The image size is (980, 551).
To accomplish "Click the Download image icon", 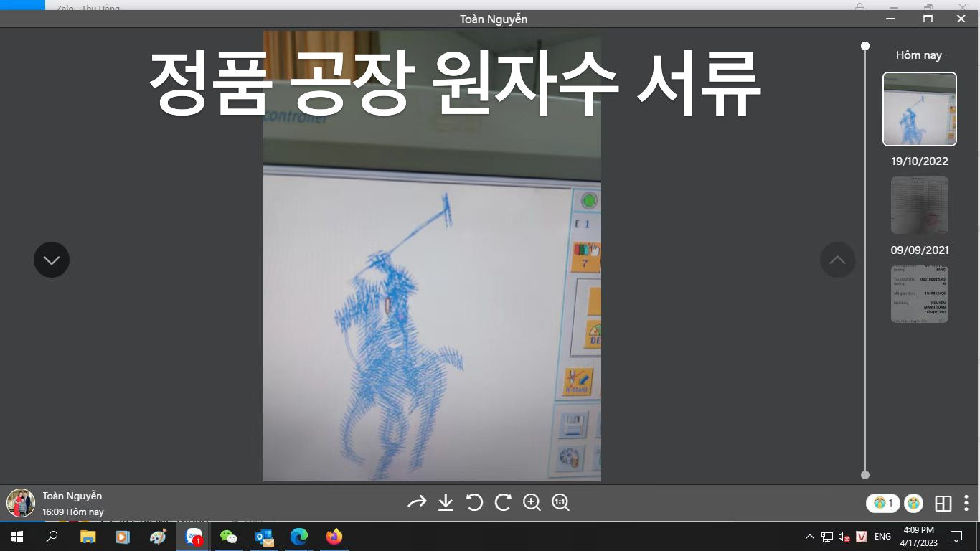I will pos(446,503).
